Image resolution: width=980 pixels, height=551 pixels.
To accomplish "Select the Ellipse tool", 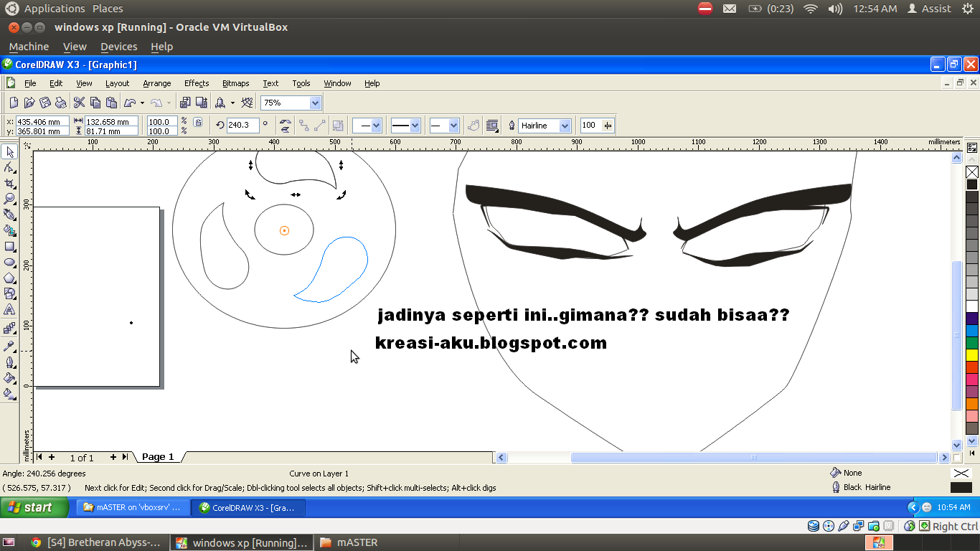I will (9, 262).
